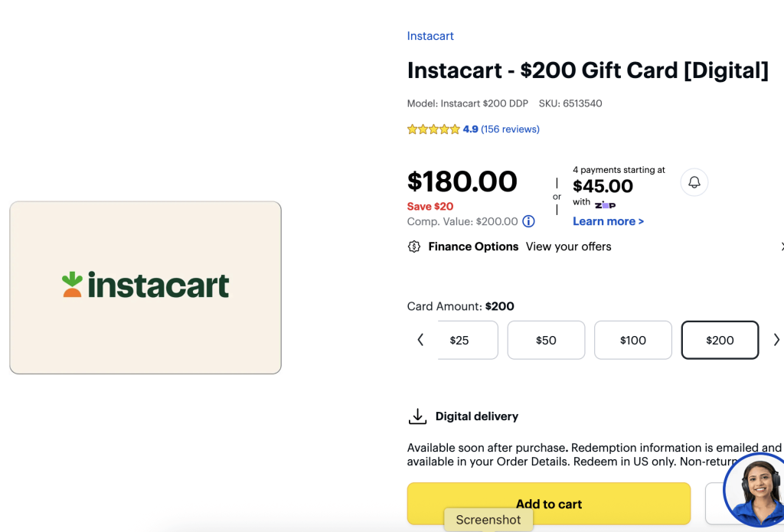This screenshot has height=532, width=784.
Task: Select the $100 card amount
Action: [633, 340]
